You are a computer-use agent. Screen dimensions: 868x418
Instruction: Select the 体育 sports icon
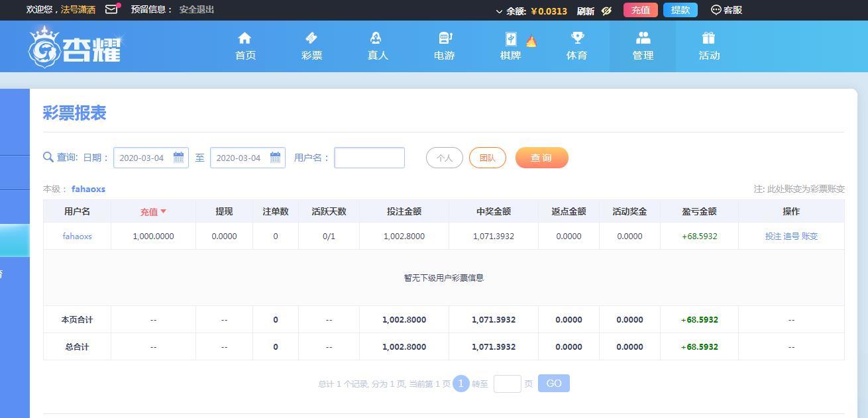point(576,38)
